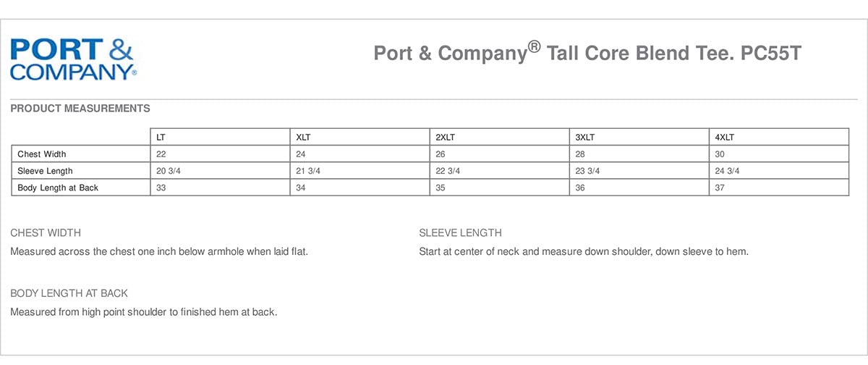Click the 2XLT body length value 35
The width and height of the screenshot is (868, 365).
pos(441,188)
